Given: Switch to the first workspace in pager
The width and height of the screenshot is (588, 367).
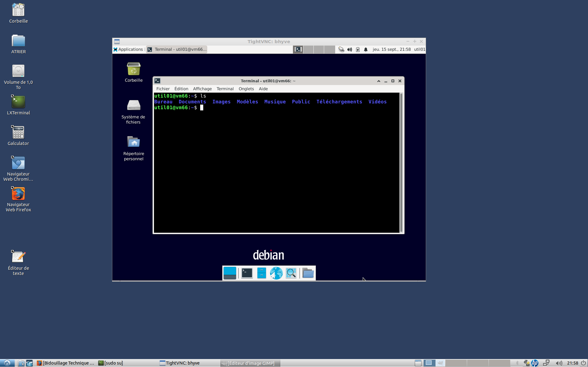Looking at the screenshot, I should (x=298, y=49).
